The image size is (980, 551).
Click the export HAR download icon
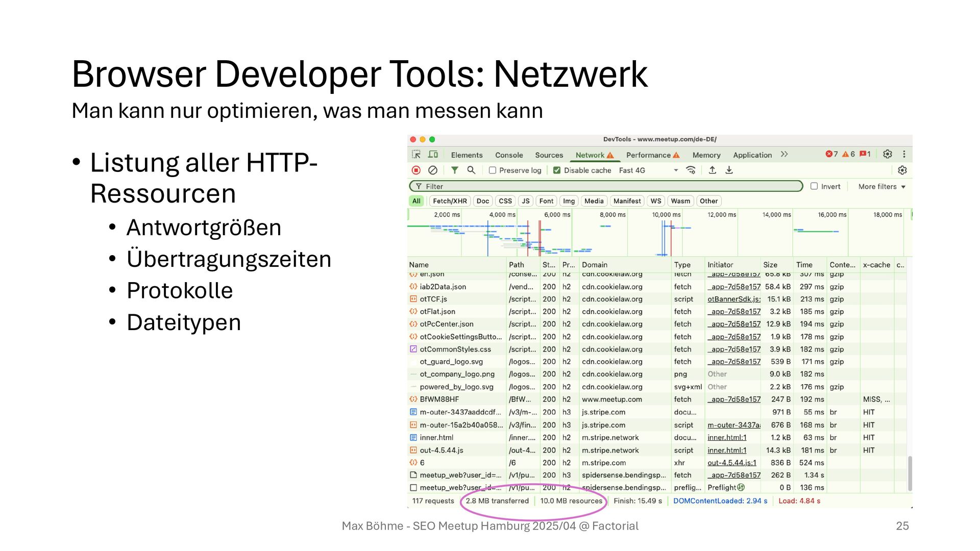coord(729,170)
